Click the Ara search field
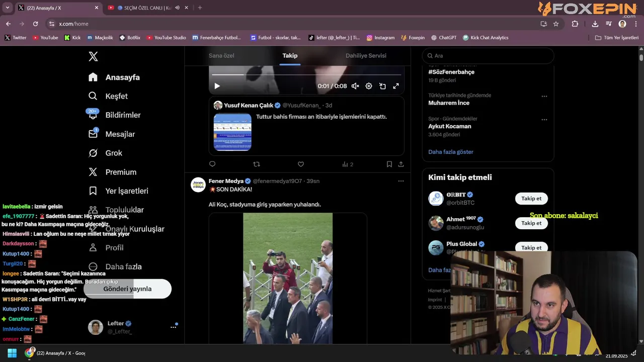Viewport: 644px width, 362px height. pyautogui.click(x=488, y=56)
